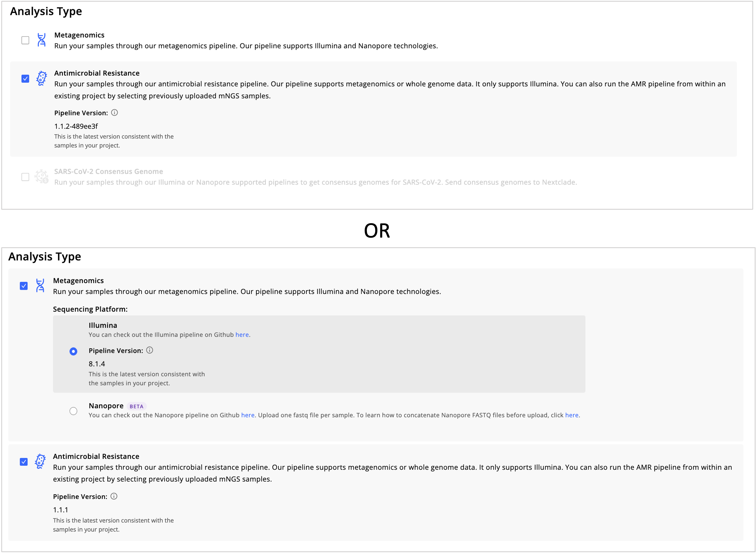Click the Metagenomics DNA icon in top panel

coord(41,40)
